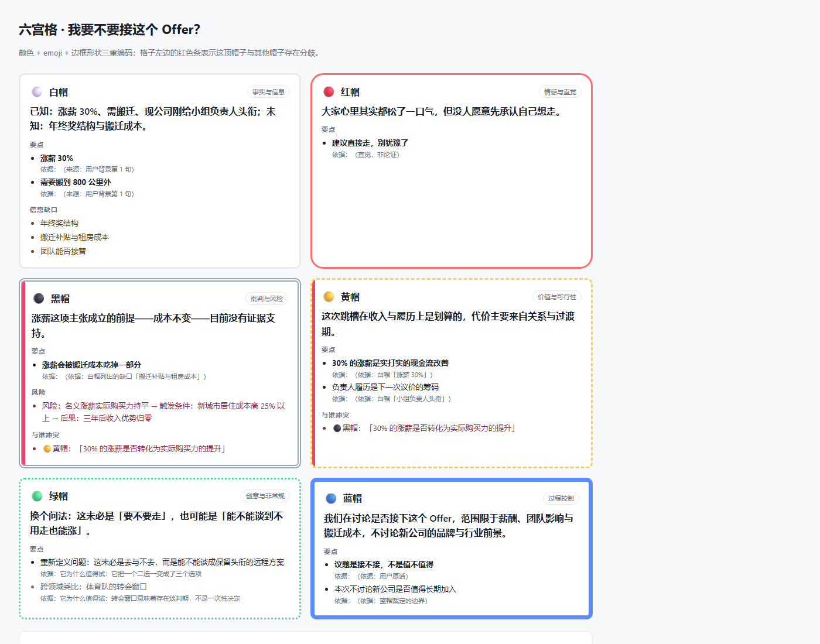Select the 批判与风险 tag
The height and width of the screenshot is (644, 820).
click(x=266, y=299)
